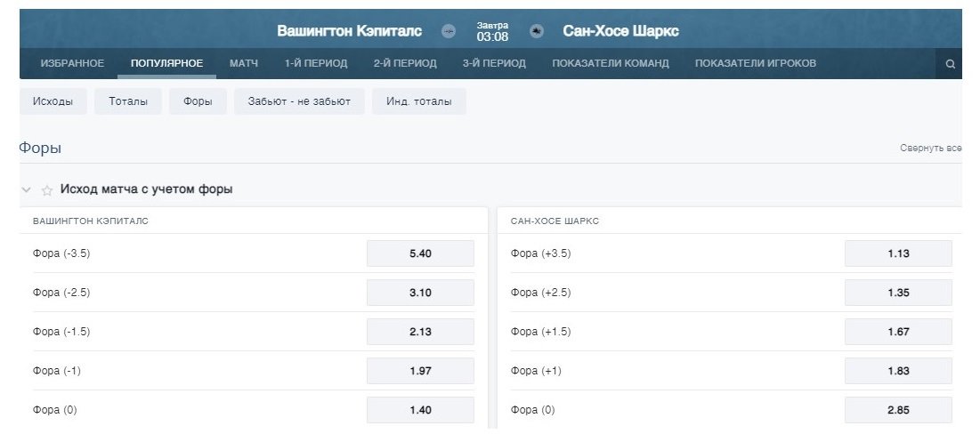This screenshot has width=980, height=442.
Task: Open the ПОКАЗАТЕЛИ КОМАНД tab
Action: pos(611,63)
